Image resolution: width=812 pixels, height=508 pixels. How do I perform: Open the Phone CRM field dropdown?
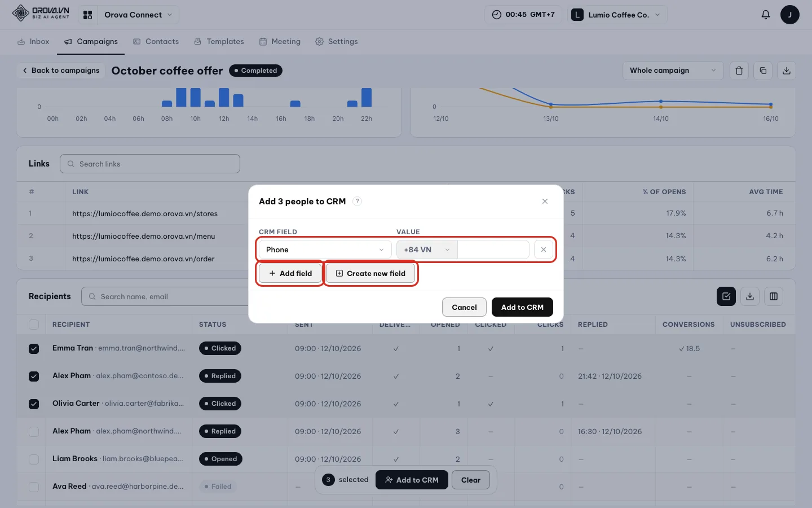pos(325,249)
